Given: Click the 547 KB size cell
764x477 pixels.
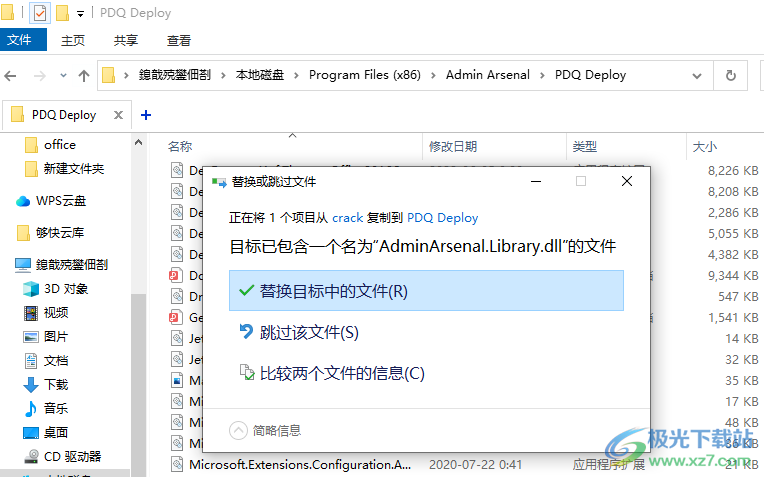Looking at the screenshot, I should pos(738,296).
